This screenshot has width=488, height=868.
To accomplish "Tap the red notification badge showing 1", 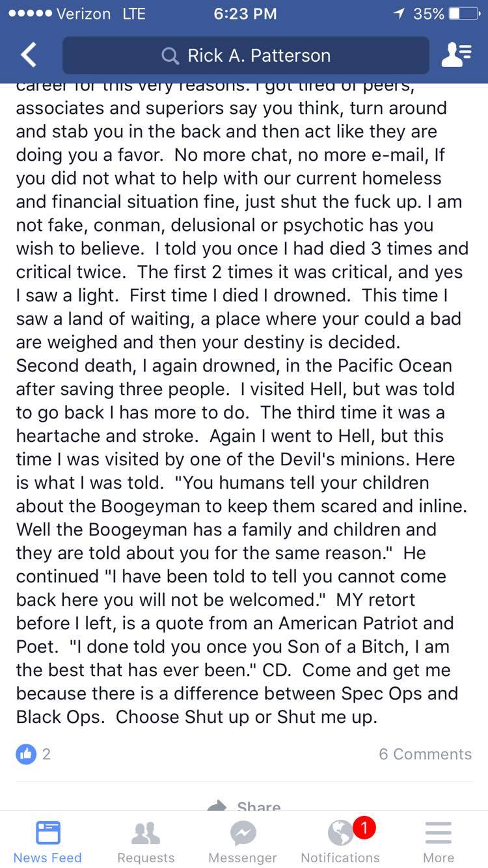I will tap(364, 828).
